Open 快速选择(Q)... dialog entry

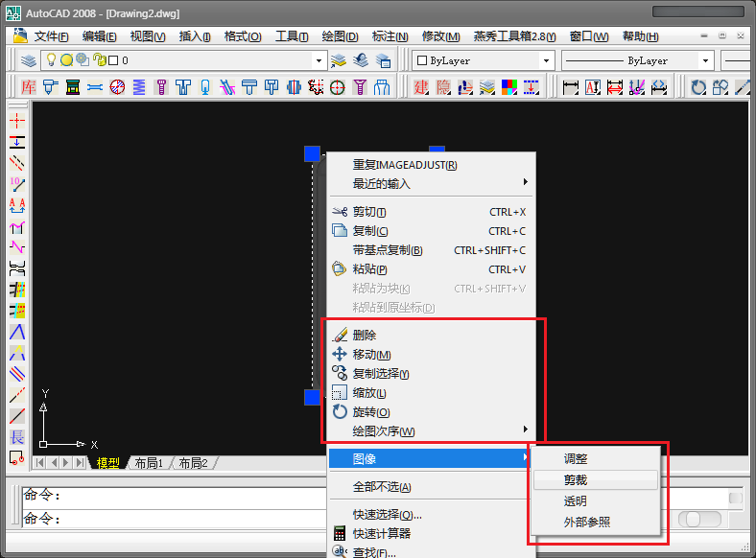(429, 515)
